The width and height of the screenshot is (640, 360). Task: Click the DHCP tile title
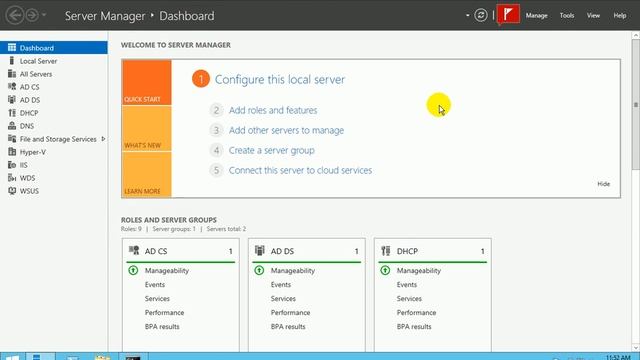pos(407,251)
